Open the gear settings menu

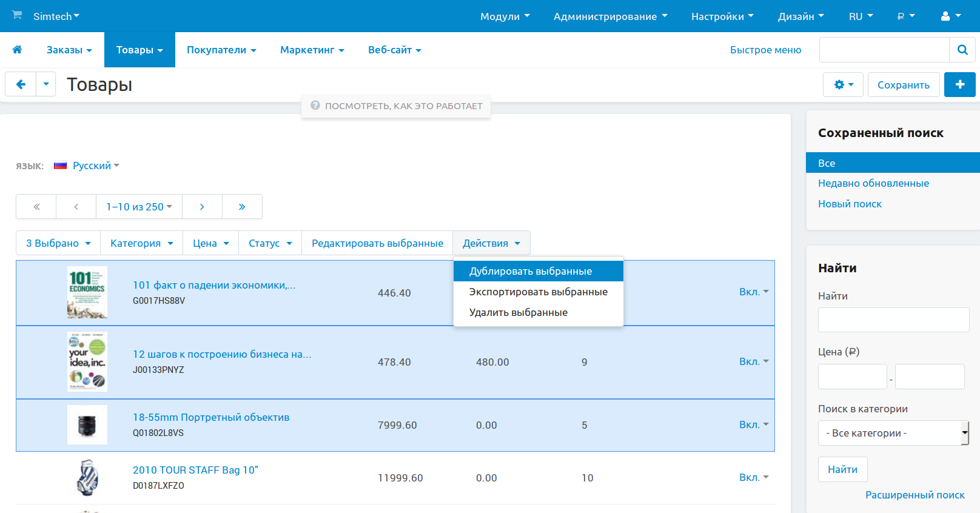point(843,85)
